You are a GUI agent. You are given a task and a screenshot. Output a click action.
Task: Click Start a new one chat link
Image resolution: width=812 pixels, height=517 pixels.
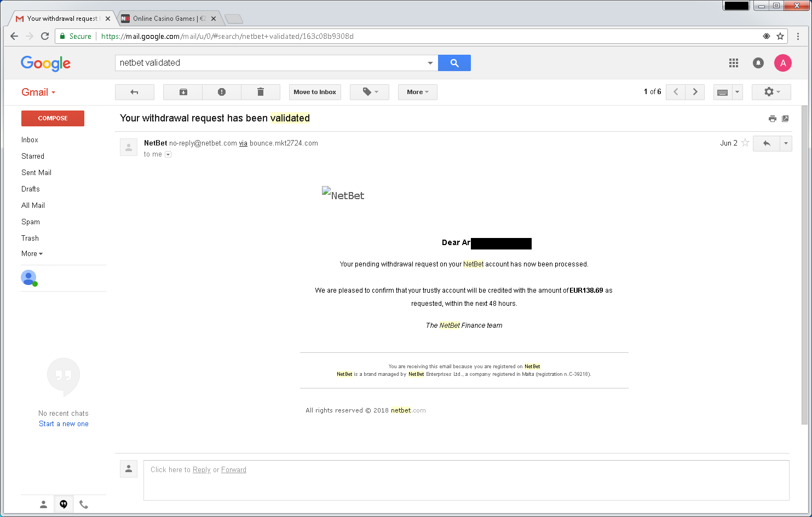(64, 424)
